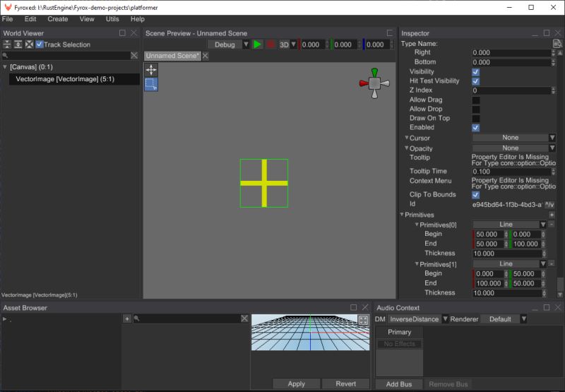The width and height of the screenshot is (565, 392).
Task: Open the View menu
Action: [87, 19]
